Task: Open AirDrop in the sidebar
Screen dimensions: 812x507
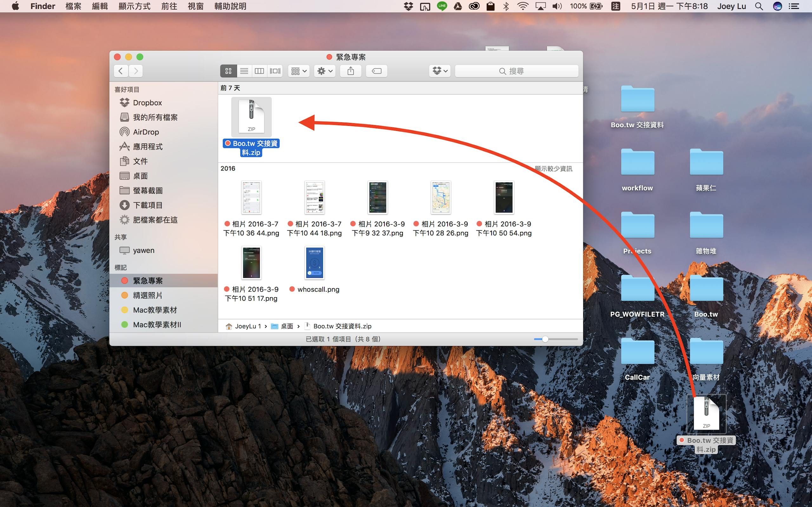Action: click(x=146, y=132)
